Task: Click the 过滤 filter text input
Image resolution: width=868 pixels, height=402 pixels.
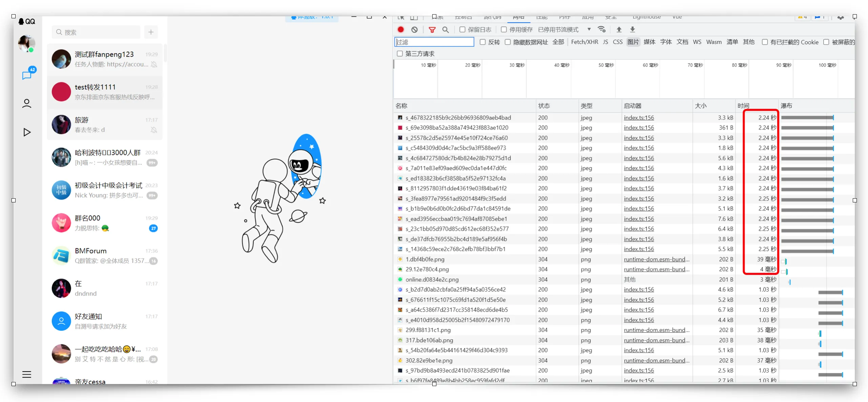Action: click(434, 42)
